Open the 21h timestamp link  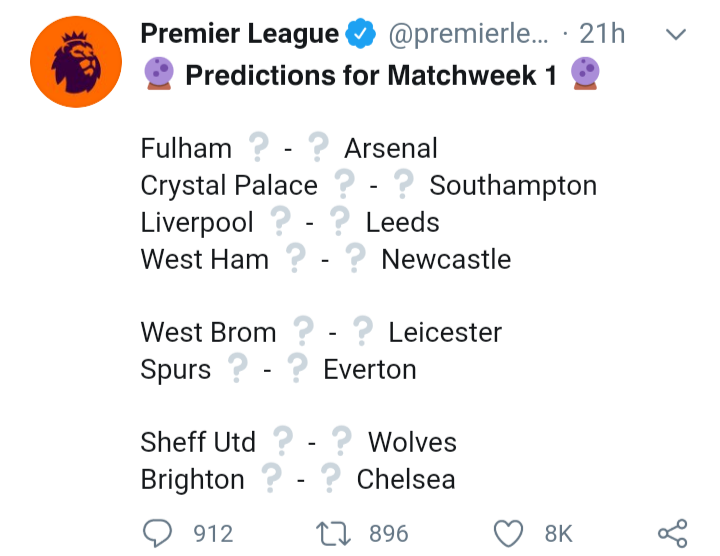click(602, 35)
